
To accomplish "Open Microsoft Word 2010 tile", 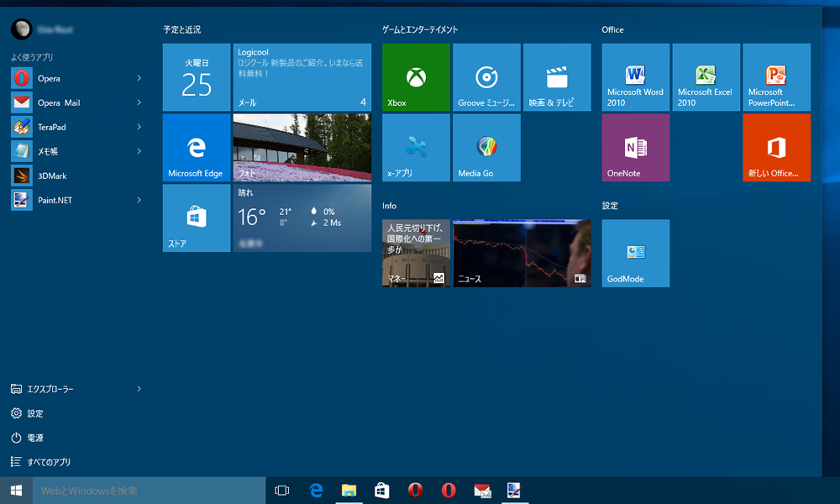I will tap(635, 77).
